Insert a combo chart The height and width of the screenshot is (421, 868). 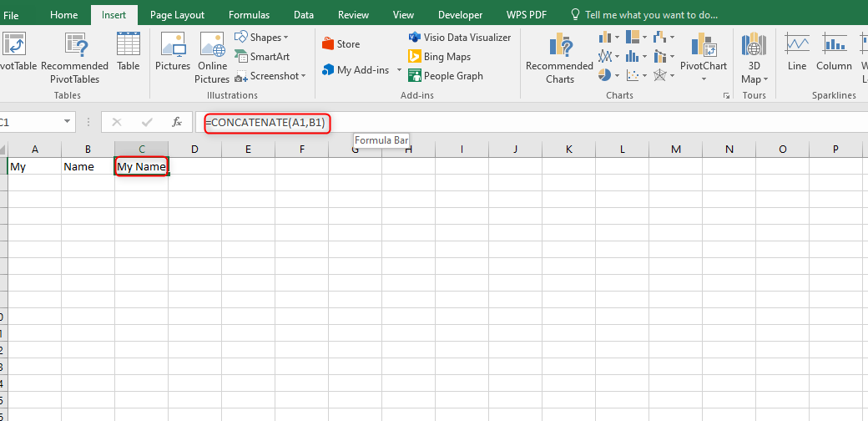click(660, 57)
